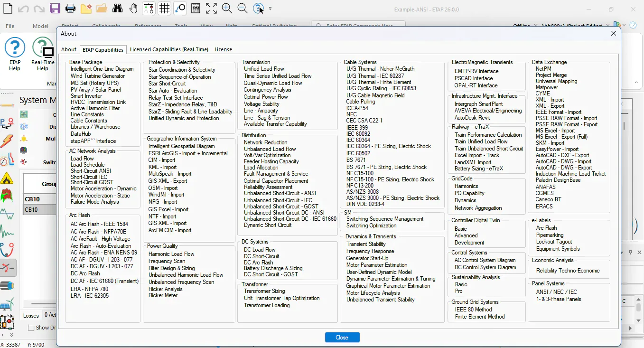Viewport: 644px width, 348px height.
Task: Click 'ESRI ArcGIS - Import + Incremental' entry
Action: [188, 153]
